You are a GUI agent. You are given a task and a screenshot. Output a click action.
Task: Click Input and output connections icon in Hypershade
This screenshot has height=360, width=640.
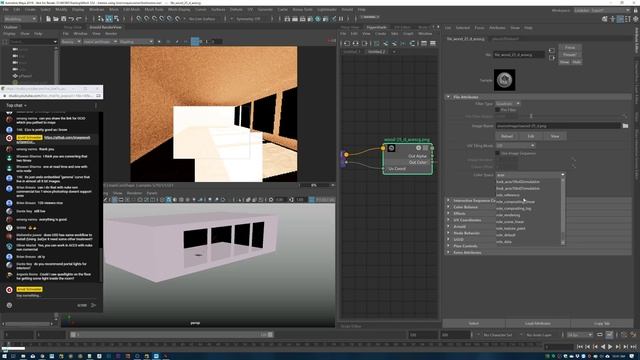pyautogui.click(x=356, y=43)
